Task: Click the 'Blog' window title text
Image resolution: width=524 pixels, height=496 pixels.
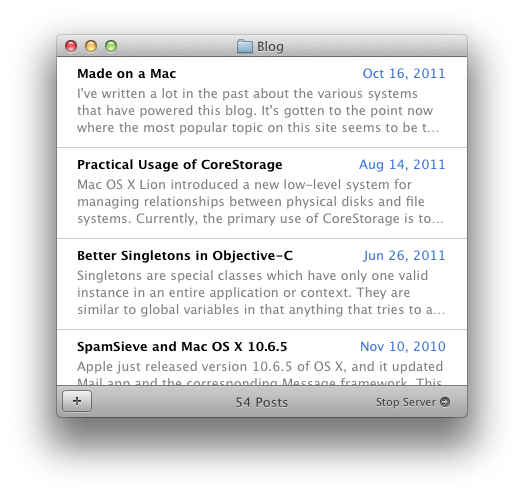Action: click(270, 46)
